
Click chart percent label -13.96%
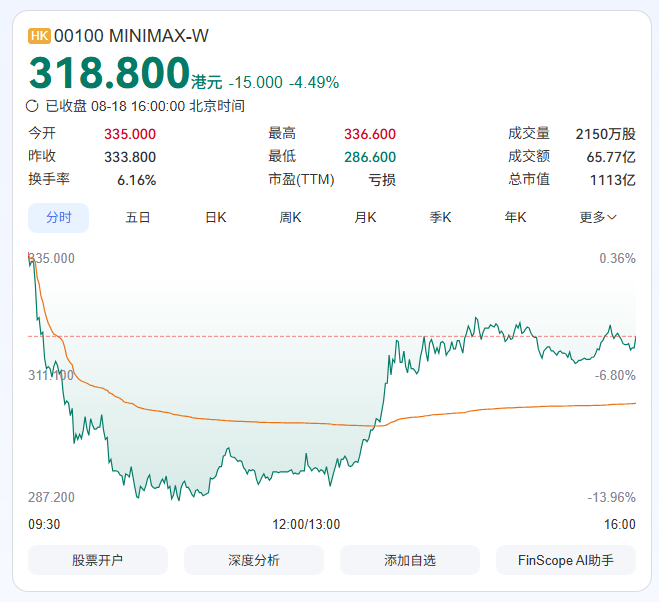(x=612, y=497)
